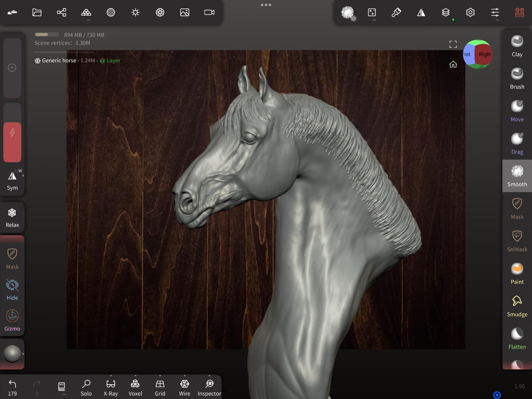Select the Clay sculpting tool
Image resolution: width=532 pixels, height=399 pixels.
[517, 46]
